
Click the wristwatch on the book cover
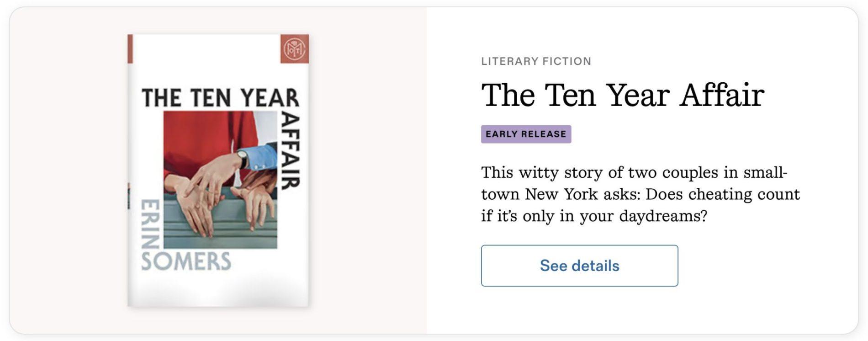[x=243, y=159]
